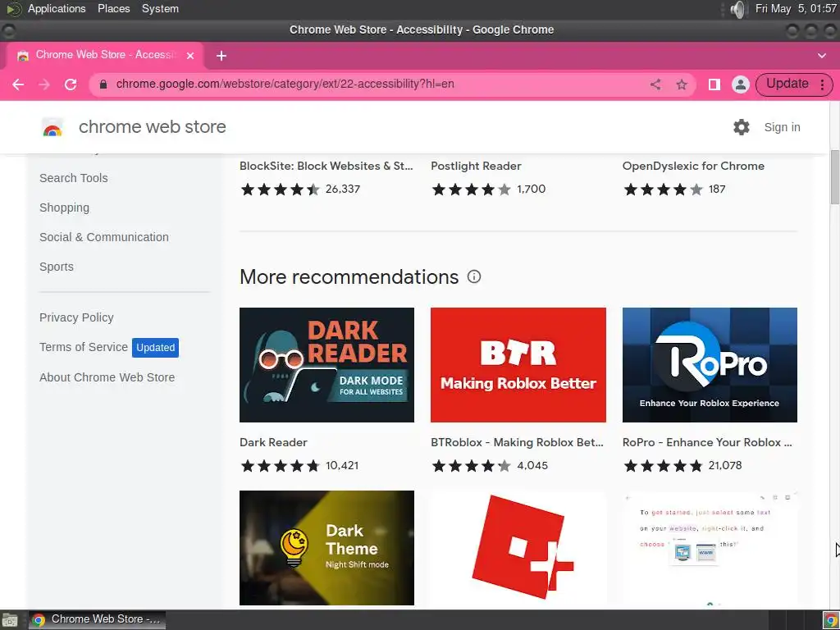Click RoPro - Enhance Your Roblox title
Viewport: 840px width, 630px height.
click(707, 442)
